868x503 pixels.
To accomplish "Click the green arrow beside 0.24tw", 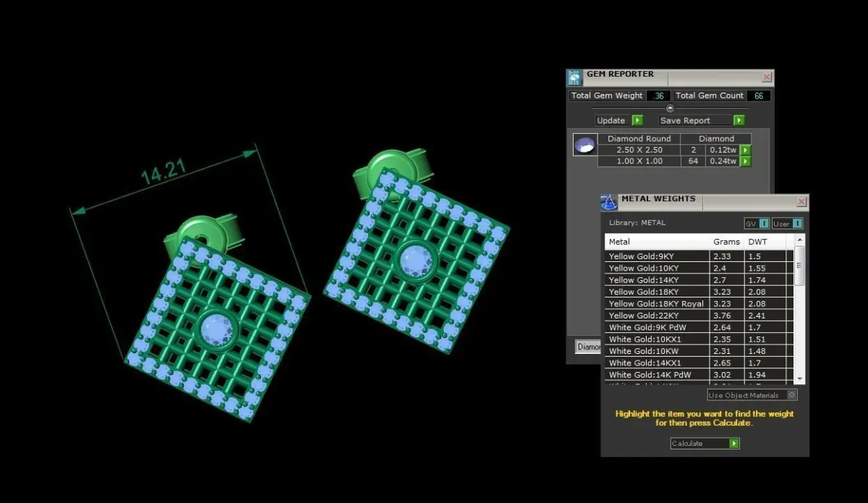I will 746,161.
